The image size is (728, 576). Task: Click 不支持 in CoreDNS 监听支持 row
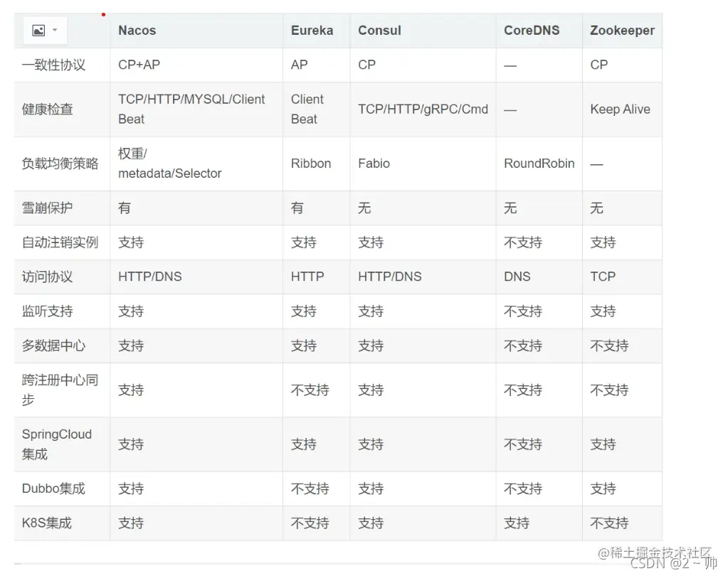pyautogui.click(x=523, y=311)
